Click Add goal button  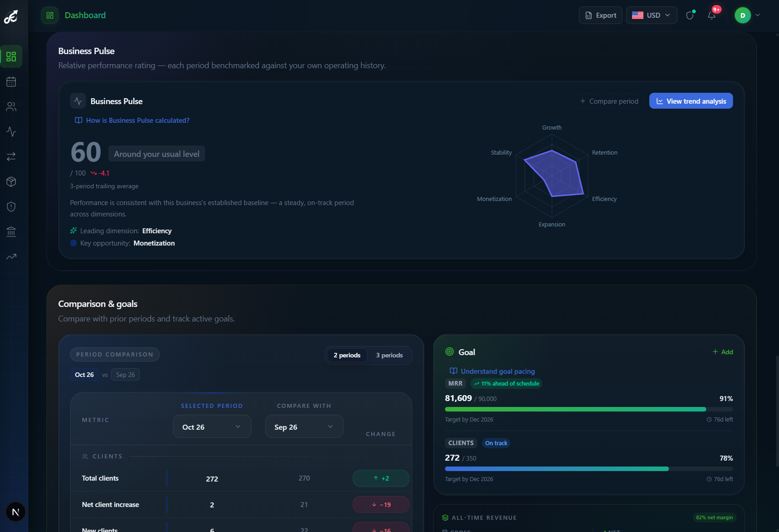(x=723, y=352)
